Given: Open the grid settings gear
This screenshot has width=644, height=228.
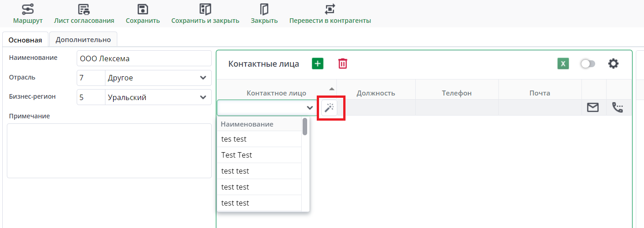Looking at the screenshot, I should point(613,64).
